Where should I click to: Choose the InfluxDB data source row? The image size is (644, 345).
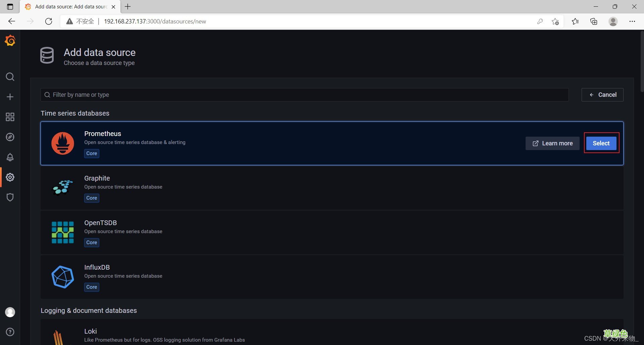click(332, 277)
